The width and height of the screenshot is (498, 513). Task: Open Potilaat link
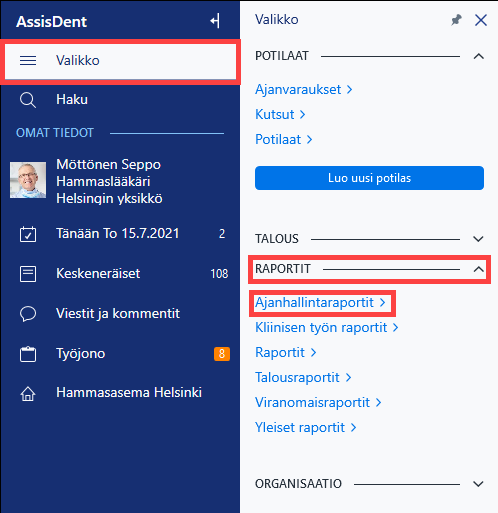pos(284,139)
